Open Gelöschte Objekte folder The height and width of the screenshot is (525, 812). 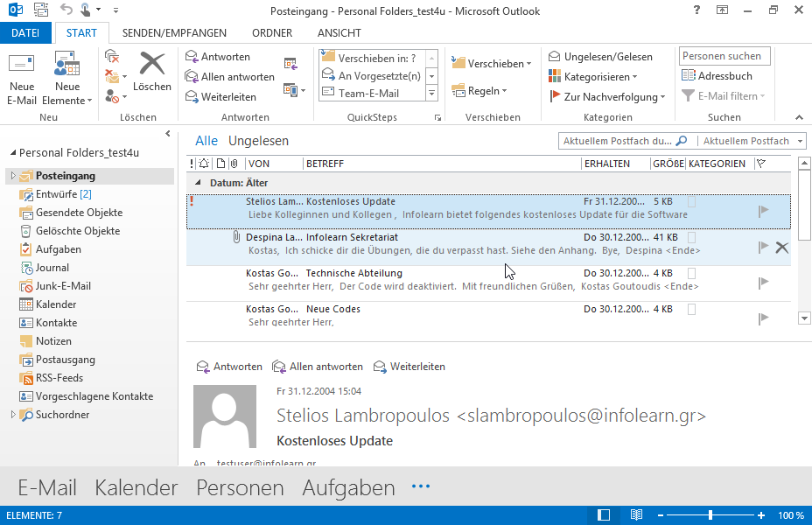pyautogui.click(x=69, y=231)
